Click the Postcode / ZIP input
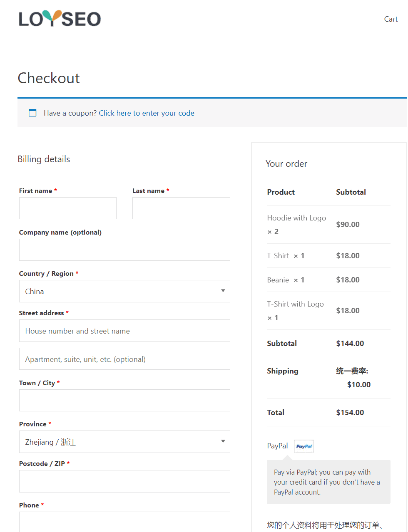The image size is (408, 532). coord(124,481)
